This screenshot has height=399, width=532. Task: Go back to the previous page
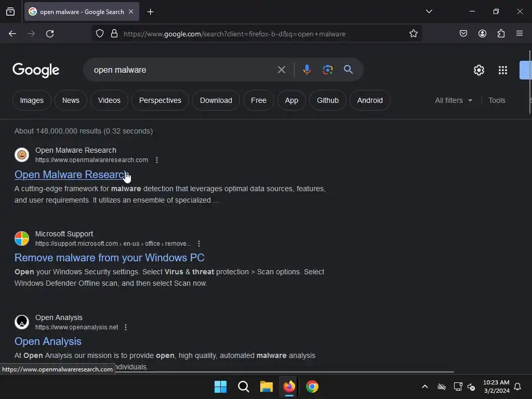[12, 34]
